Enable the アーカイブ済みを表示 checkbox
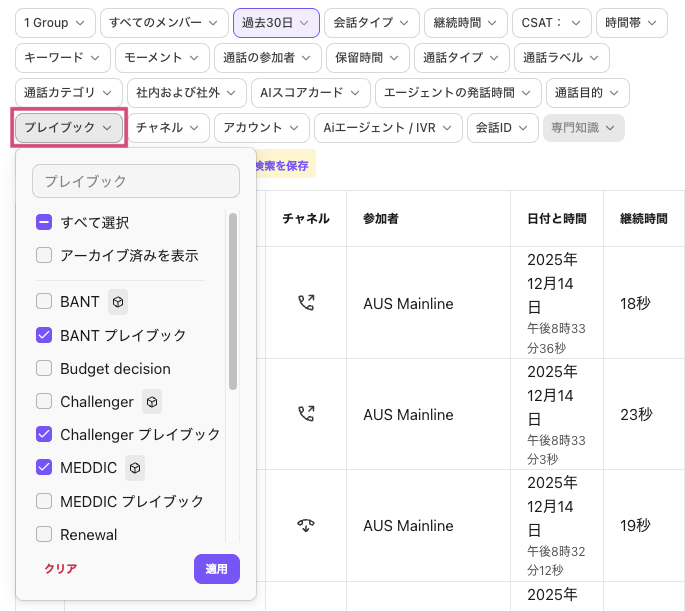Viewport: 685px width, 611px height. tap(44, 255)
